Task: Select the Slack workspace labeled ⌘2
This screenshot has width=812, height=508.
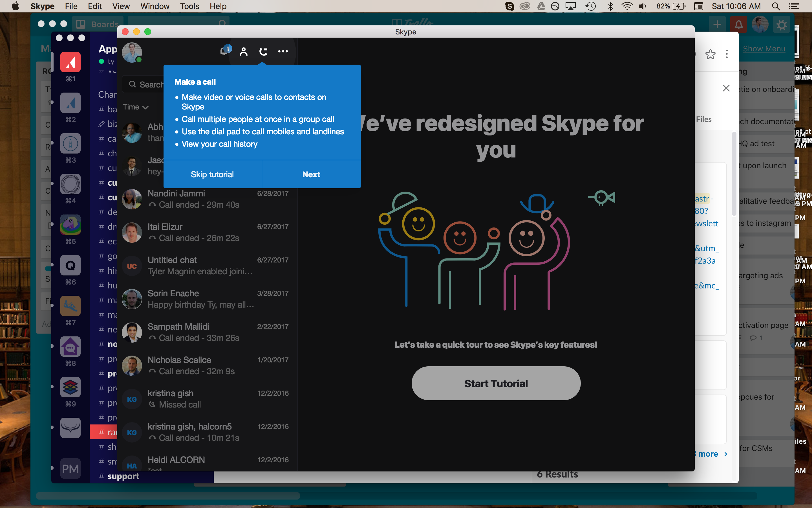Action: (70, 103)
